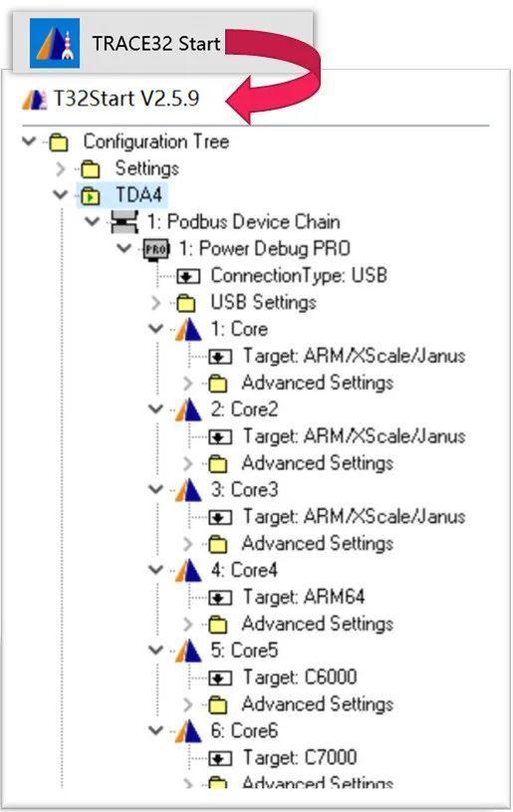The height and width of the screenshot is (812, 513).
Task: Select Target: C7000 entry
Action: (300, 757)
